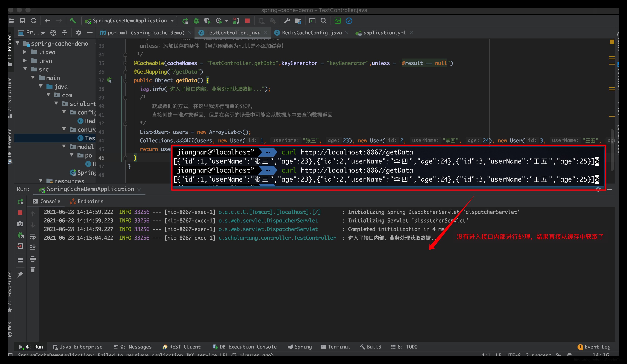This screenshot has width=627, height=364.
Task: Click the gutter run icon on line 37
Action: 110,80
